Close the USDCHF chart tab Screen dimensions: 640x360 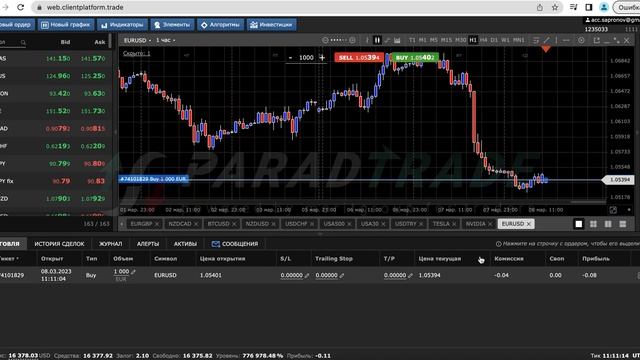click(x=312, y=224)
